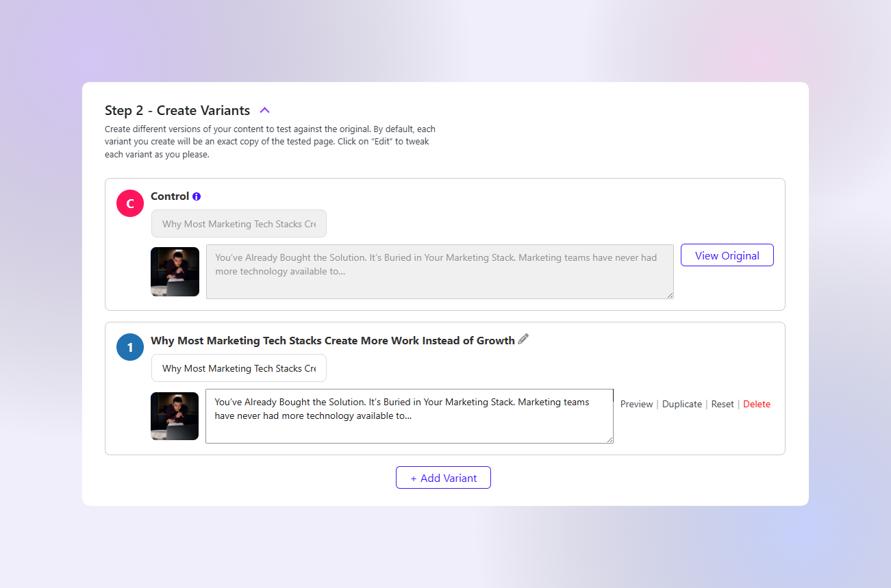Image resolution: width=891 pixels, height=588 pixels.
Task: Click the blue number 1 variant badge
Action: point(130,347)
